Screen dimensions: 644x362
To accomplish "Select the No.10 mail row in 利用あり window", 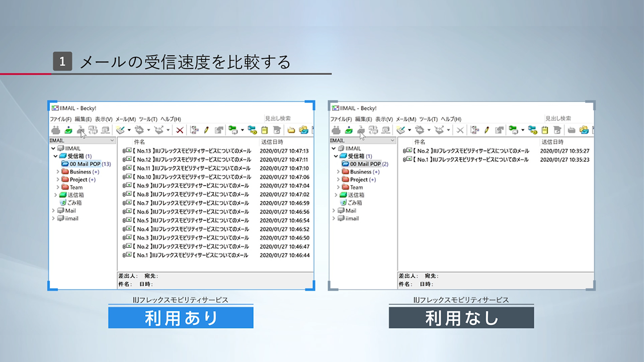I will pos(216,177).
